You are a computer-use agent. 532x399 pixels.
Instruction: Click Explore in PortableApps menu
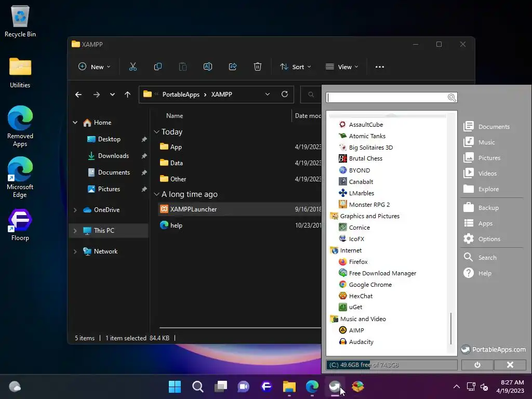[481, 189]
